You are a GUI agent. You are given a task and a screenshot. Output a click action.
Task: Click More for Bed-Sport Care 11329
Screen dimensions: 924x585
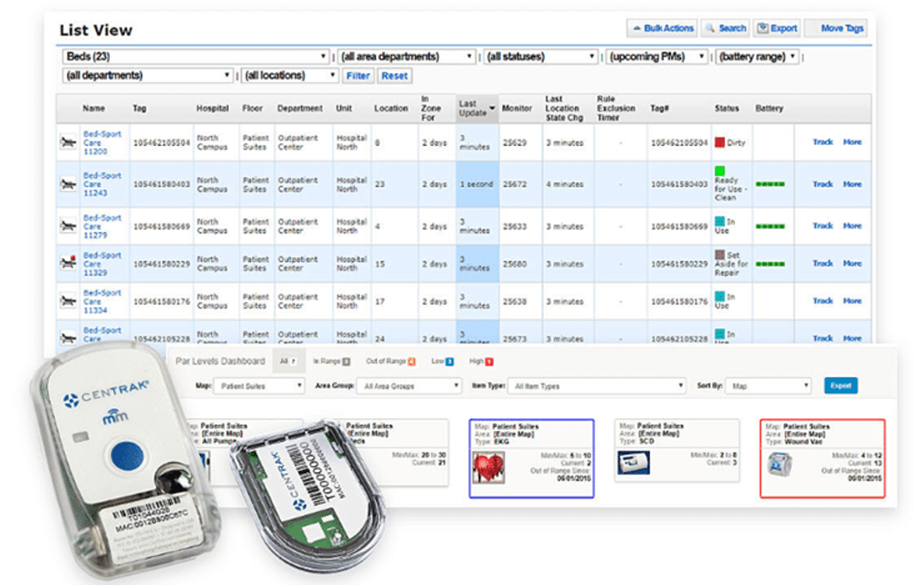(x=852, y=263)
